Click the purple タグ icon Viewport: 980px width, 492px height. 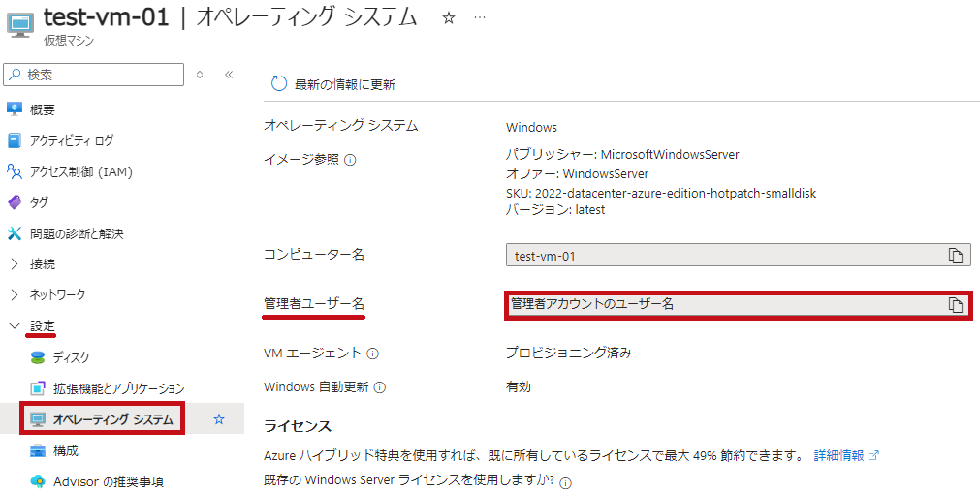pyautogui.click(x=15, y=202)
